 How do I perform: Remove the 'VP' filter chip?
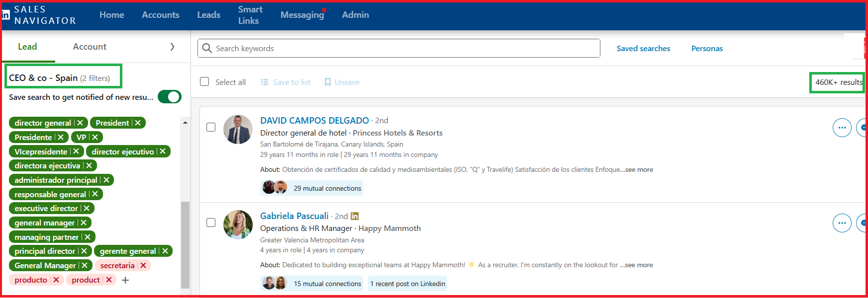click(x=95, y=137)
